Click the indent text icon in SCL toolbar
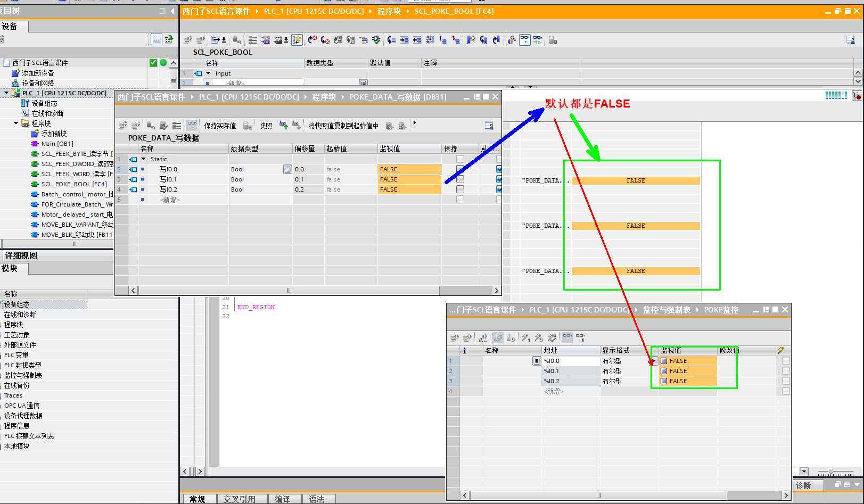Image resolution: width=864 pixels, height=504 pixels. (404, 40)
